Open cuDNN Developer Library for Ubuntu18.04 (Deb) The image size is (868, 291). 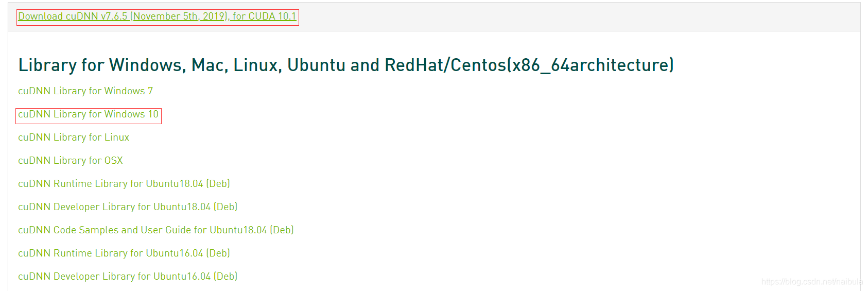tap(128, 207)
